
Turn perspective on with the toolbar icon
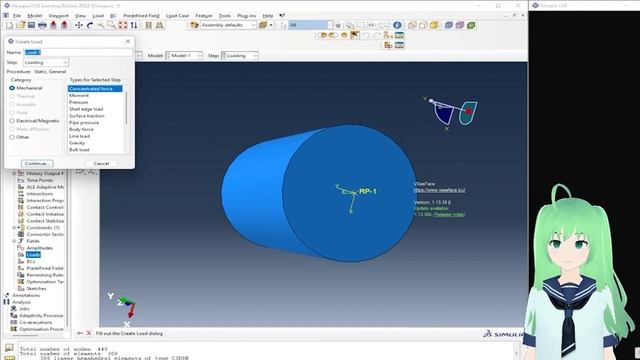pyautogui.click(x=160, y=25)
